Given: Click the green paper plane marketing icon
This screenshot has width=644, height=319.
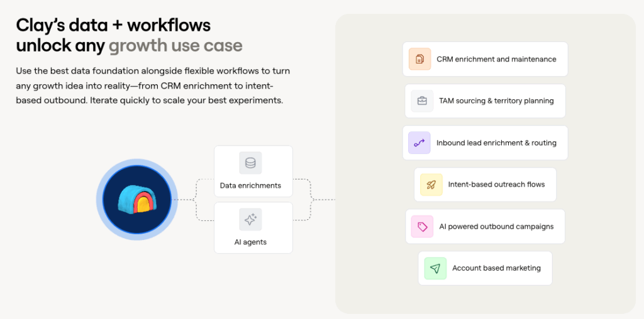Looking at the screenshot, I should click(x=435, y=268).
